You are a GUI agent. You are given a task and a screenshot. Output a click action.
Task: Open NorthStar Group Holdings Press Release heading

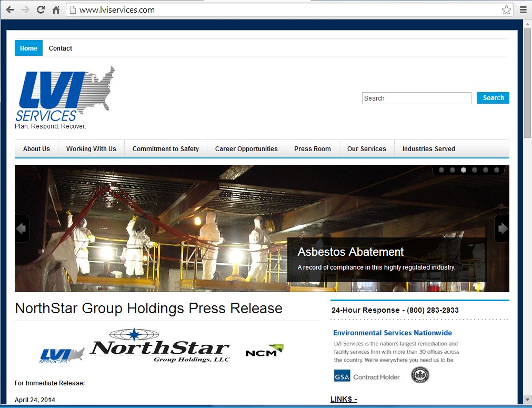point(148,308)
